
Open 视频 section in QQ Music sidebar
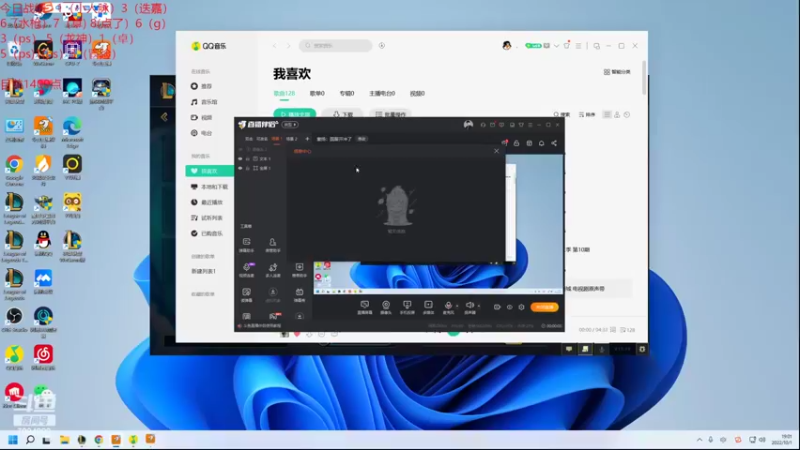pos(202,117)
